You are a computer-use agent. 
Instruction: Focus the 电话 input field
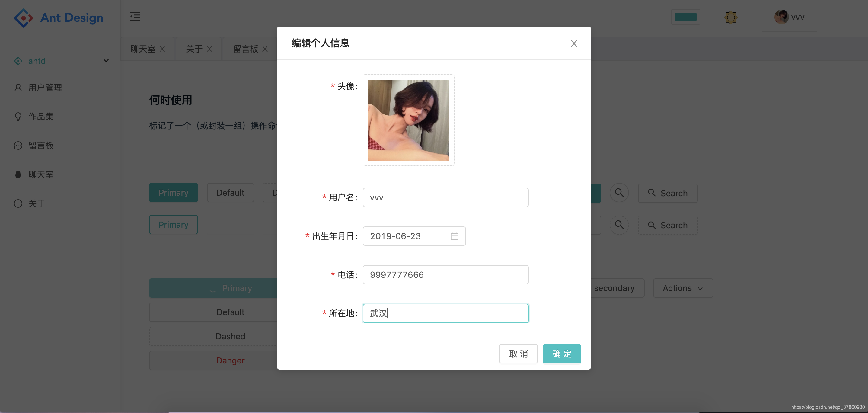point(445,275)
